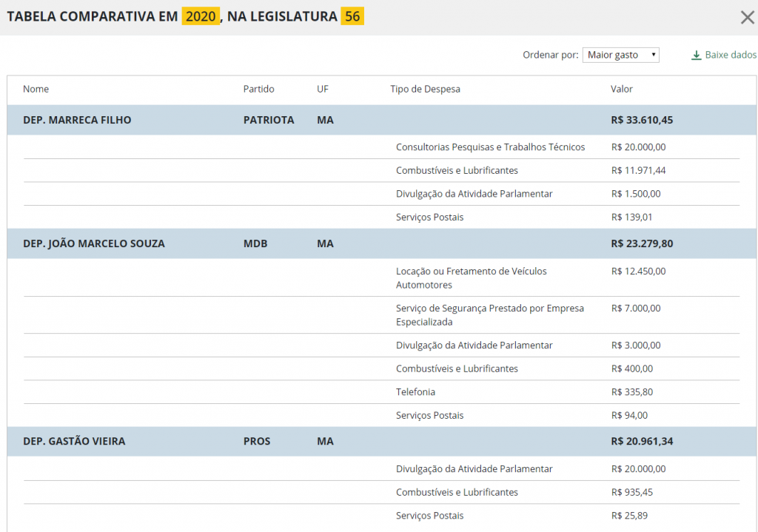Screen dimensions: 758x532
Task: Click the highlighted year 2020
Action: (x=201, y=16)
